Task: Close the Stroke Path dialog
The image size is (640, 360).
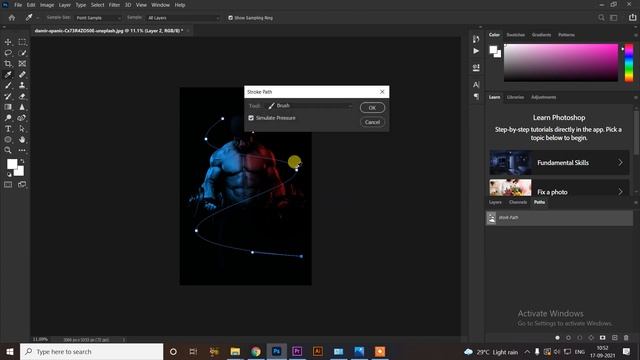Action: click(x=382, y=92)
